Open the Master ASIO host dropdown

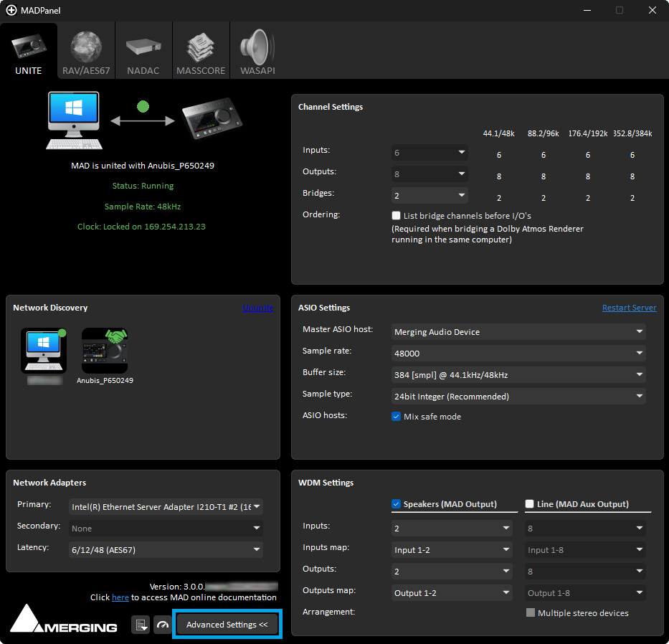(x=518, y=331)
